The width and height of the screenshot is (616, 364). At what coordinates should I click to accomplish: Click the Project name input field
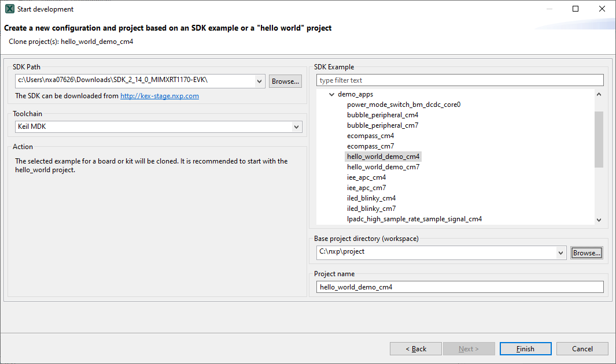[x=459, y=287]
